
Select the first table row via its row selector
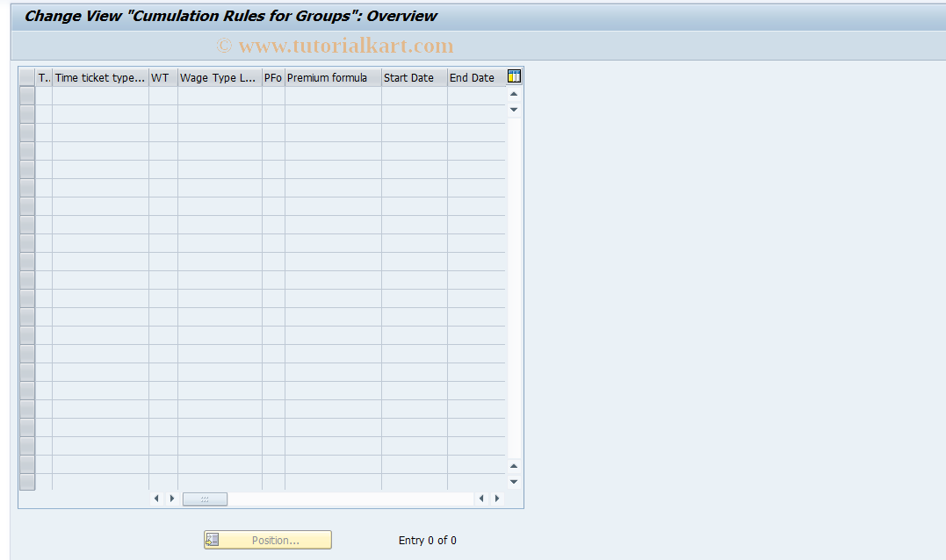pos(27,96)
